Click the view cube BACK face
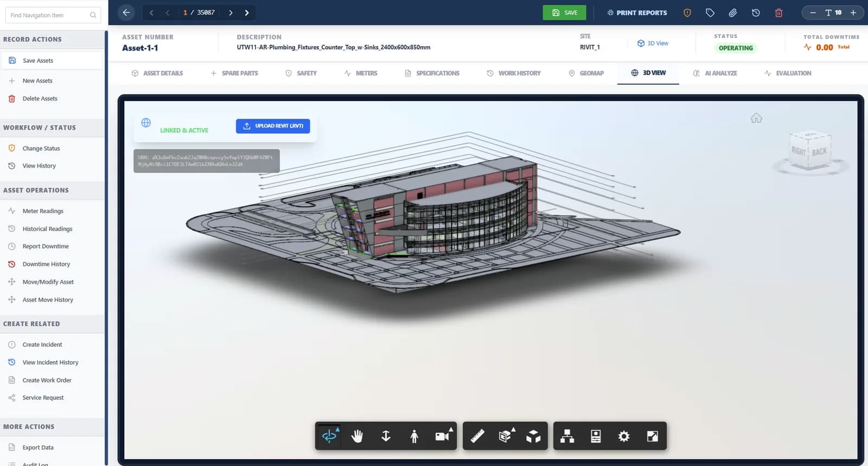This screenshot has height=466, width=868. 819,152
